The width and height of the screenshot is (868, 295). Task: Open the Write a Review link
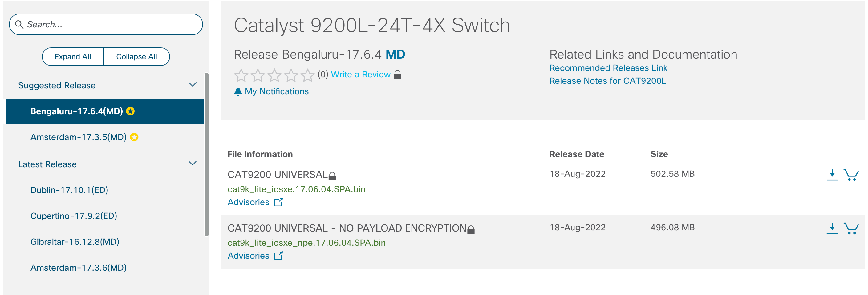361,75
